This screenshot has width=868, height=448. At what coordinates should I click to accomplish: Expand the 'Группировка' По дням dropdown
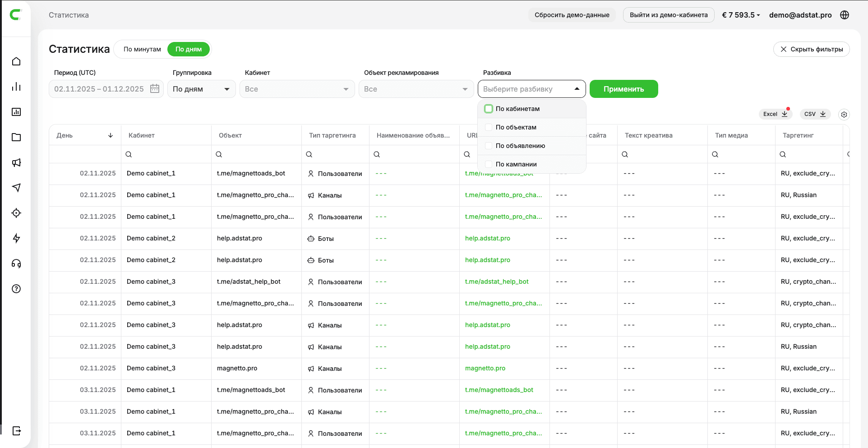pos(201,89)
